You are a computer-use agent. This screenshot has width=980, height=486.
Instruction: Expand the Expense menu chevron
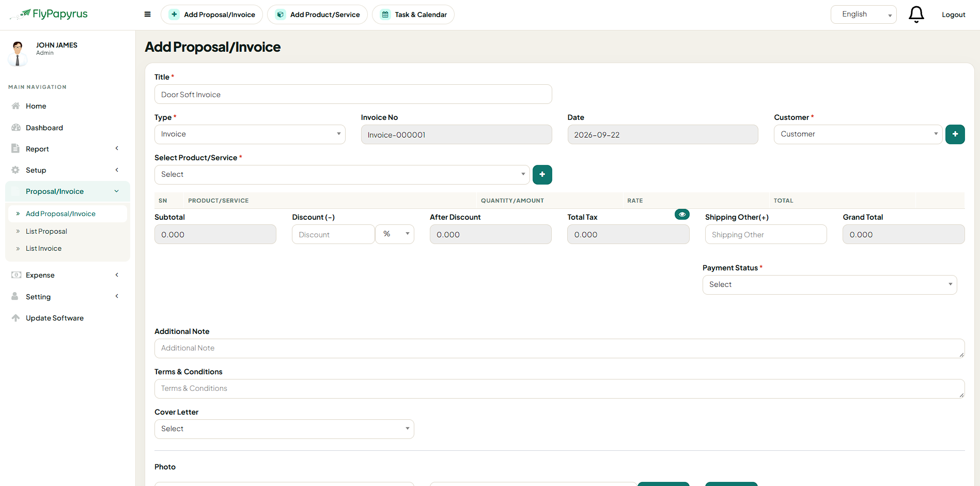tap(117, 275)
